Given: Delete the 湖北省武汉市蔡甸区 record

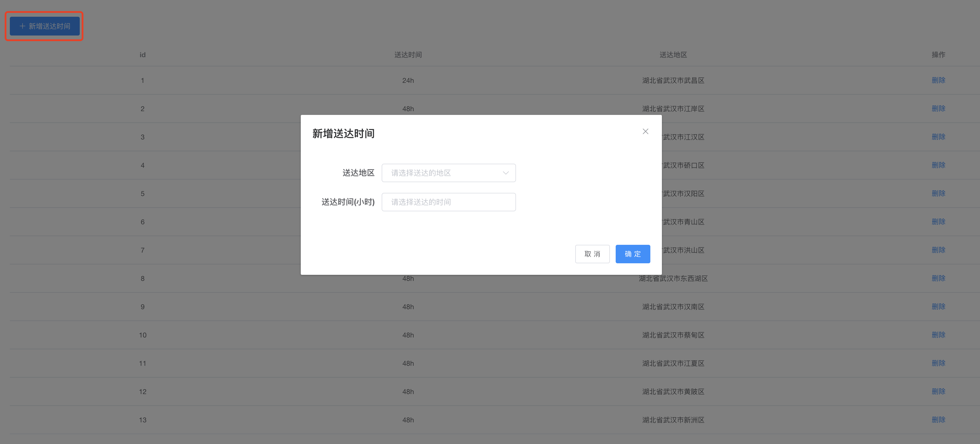Looking at the screenshot, I should (938, 335).
